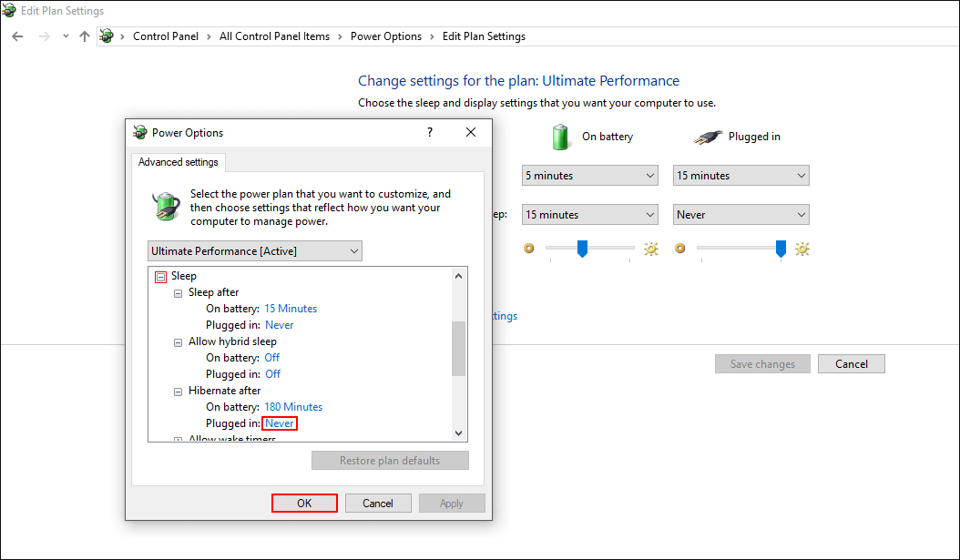This screenshot has width=960, height=560.
Task: Go back with the back arrow
Action: [17, 36]
